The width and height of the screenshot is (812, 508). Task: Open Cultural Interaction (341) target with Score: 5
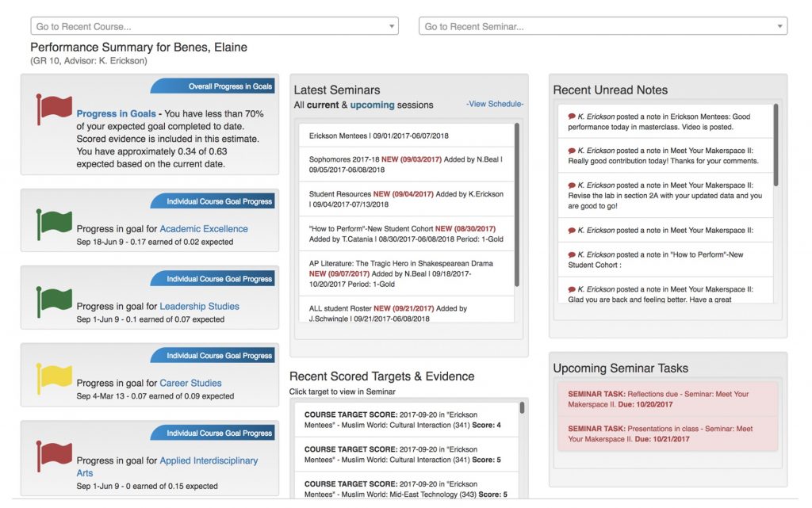tap(407, 455)
